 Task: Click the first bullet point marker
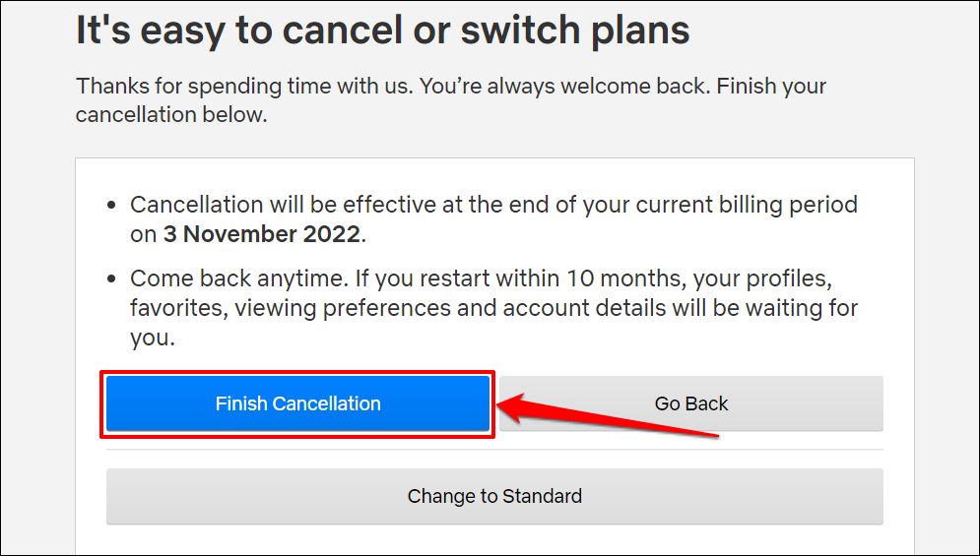point(111,207)
